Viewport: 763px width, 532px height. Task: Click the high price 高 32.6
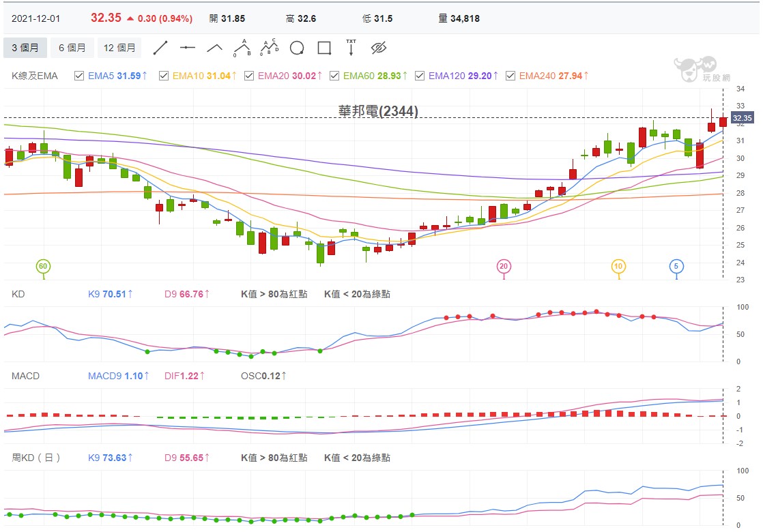point(301,18)
